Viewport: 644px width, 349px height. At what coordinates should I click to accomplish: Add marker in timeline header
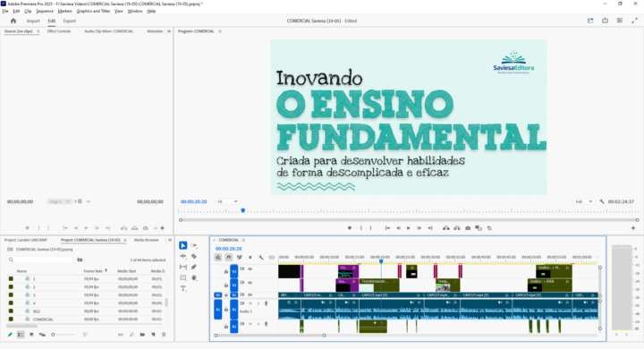250,258
